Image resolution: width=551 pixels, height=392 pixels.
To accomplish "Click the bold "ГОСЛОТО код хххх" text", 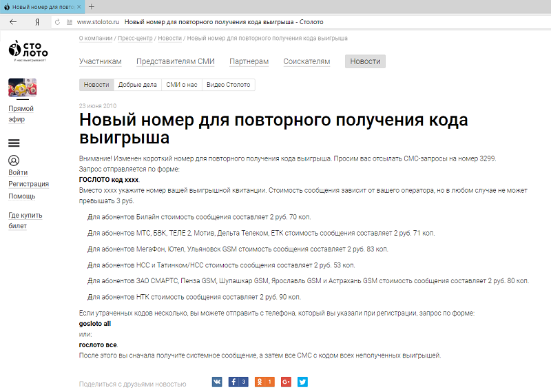I will click(x=109, y=180).
